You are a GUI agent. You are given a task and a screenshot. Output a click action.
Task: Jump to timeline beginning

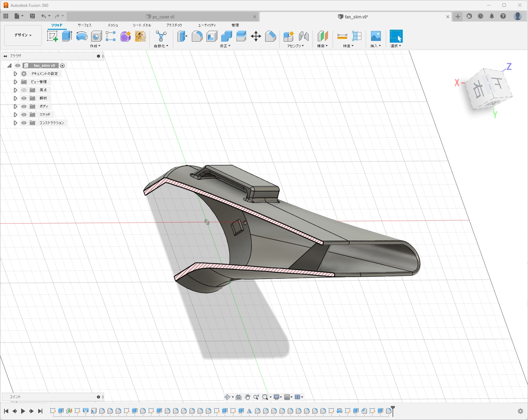(x=6, y=411)
